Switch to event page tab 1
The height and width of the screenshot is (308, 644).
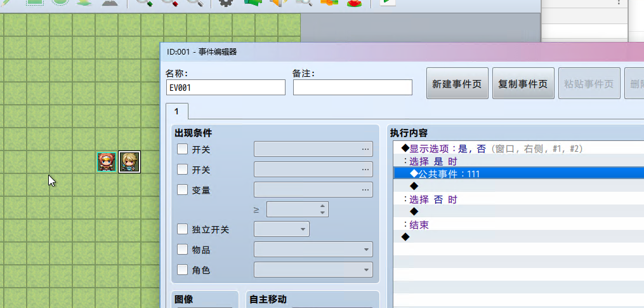coord(177,111)
